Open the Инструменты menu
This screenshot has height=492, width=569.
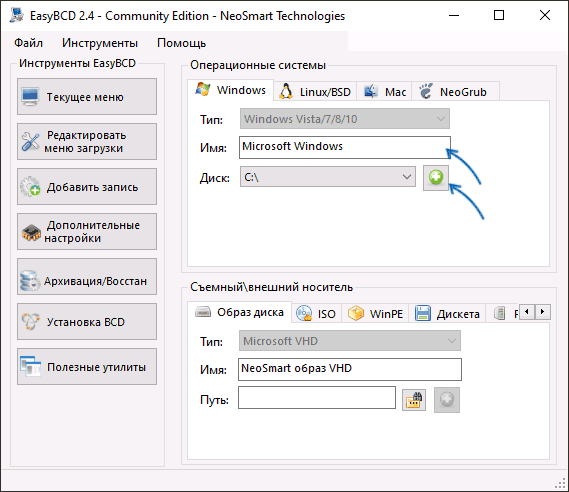click(100, 43)
